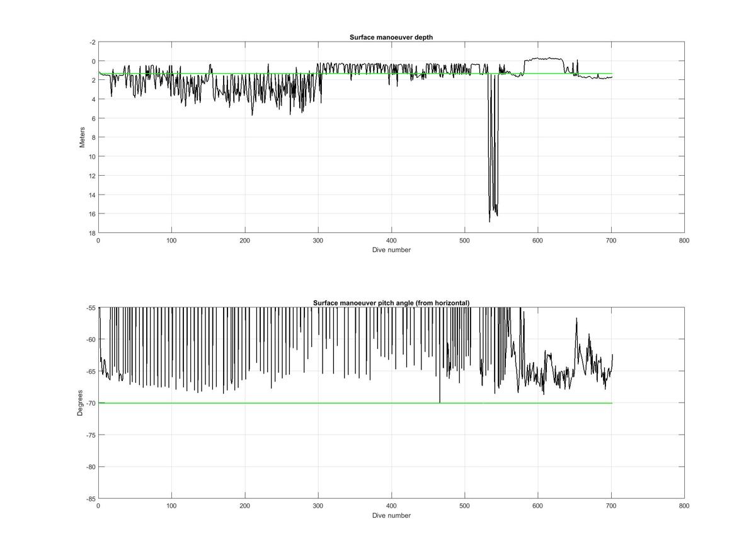Click the '12' tick on the Meters axis
756x560 pixels.
92,175
